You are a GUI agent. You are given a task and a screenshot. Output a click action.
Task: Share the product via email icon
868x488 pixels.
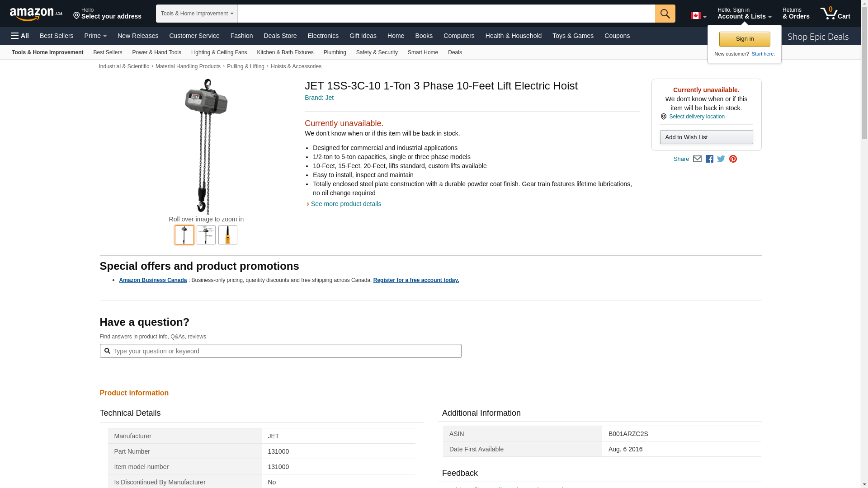697,159
